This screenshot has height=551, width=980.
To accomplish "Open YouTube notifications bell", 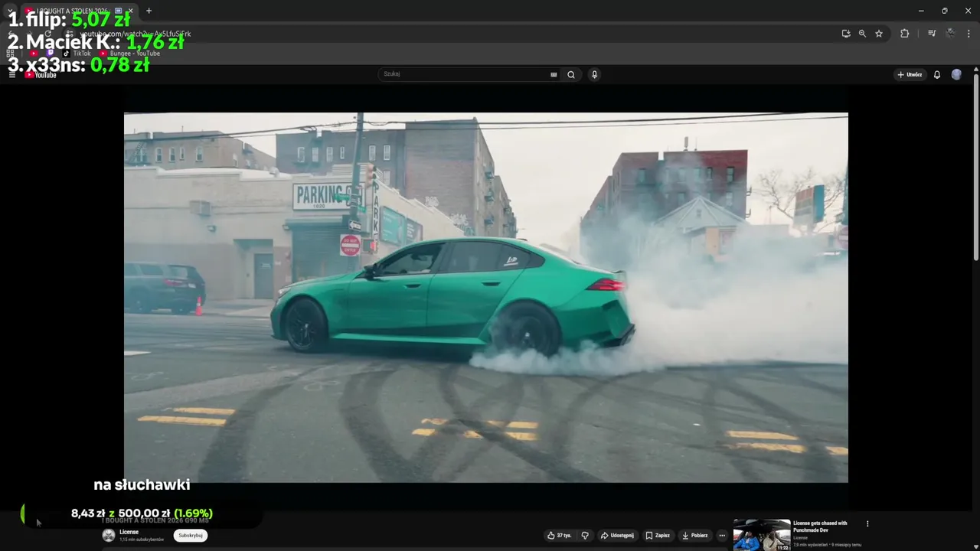I will [936, 74].
